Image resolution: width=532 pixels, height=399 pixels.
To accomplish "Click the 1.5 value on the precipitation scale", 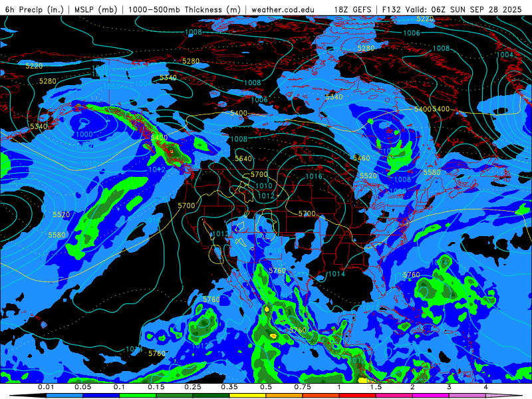I will coord(376,387).
